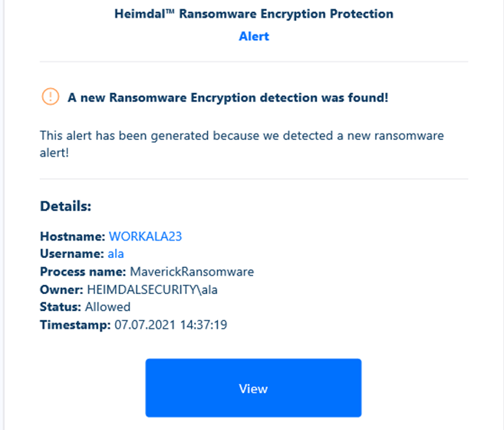Image resolution: width=504 pixels, height=430 pixels.
Task: Click the Status field label
Action: click(x=61, y=307)
